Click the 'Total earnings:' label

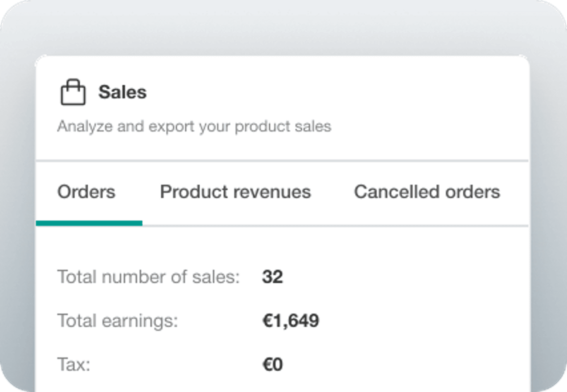coord(118,320)
